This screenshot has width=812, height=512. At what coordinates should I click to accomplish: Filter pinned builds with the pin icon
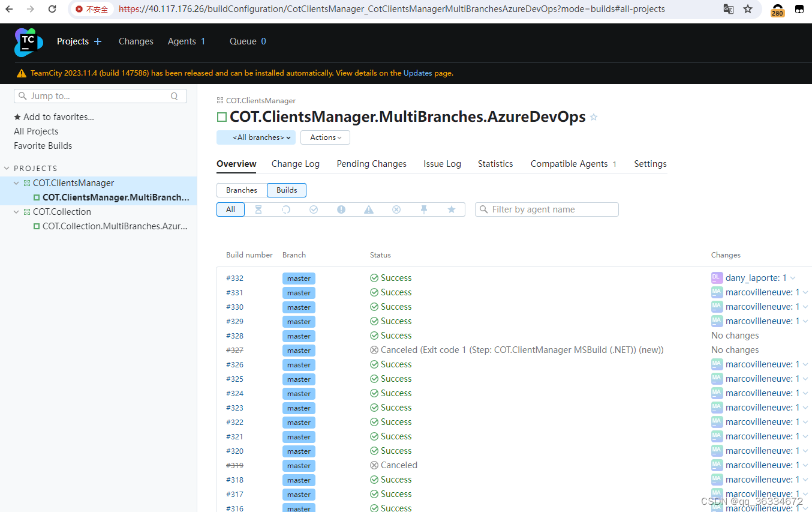(424, 209)
